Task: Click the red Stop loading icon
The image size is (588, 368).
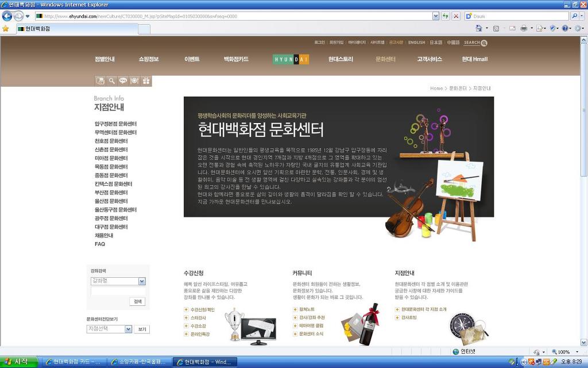Action: click(x=455, y=16)
